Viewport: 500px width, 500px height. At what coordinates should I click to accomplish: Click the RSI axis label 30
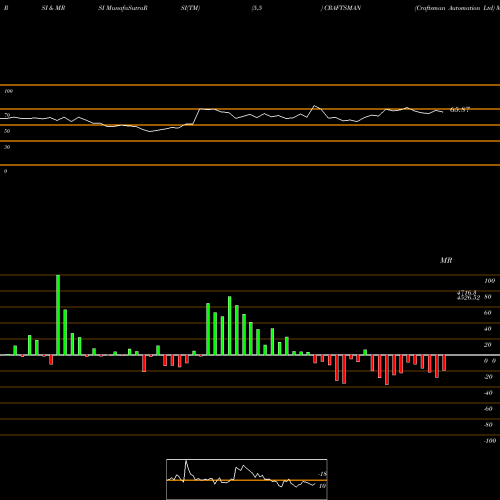tap(7, 147)
